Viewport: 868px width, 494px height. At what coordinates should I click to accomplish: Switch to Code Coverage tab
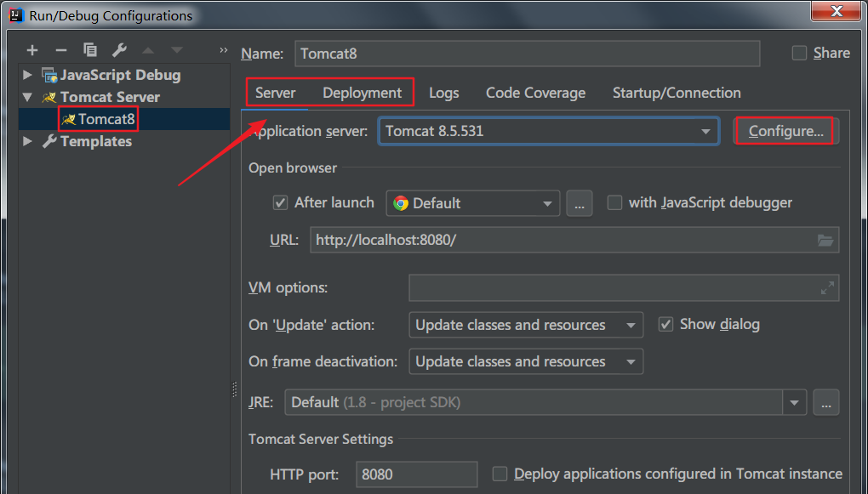pyautogui.click(x=535, y=93)
